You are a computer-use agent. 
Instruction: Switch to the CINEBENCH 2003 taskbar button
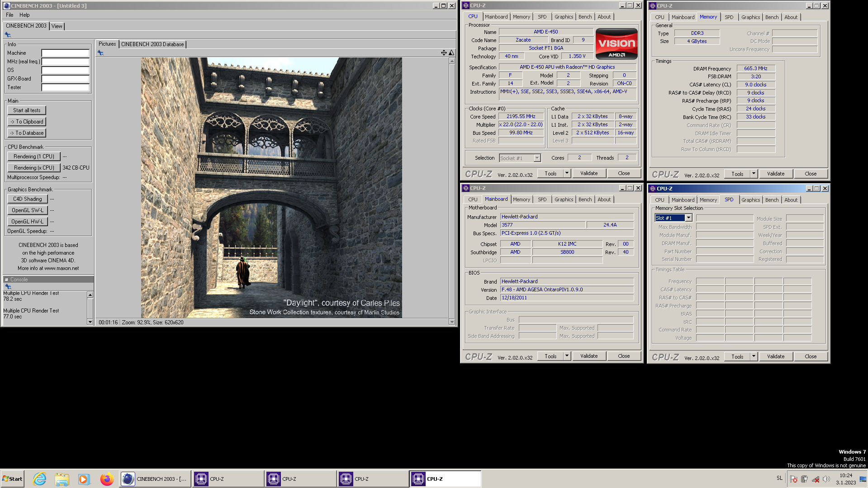tap(155, 479)
